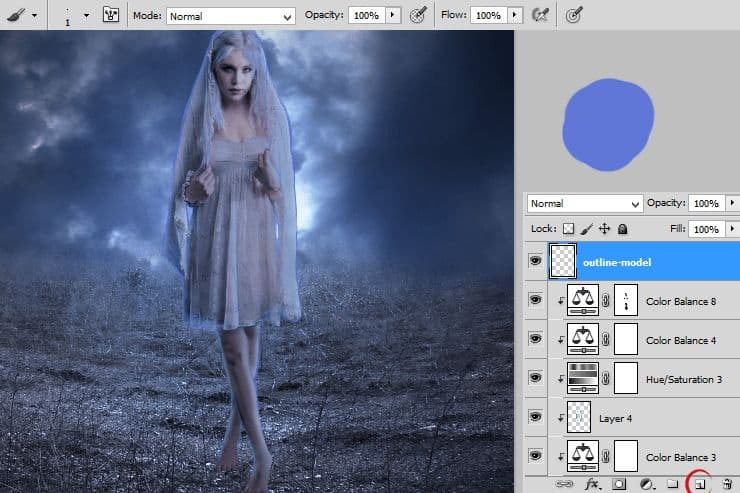Image resolution: width=740 pixels, height=493 pixels.
Task: Click the create new layer icon
Action: point(701,484)
